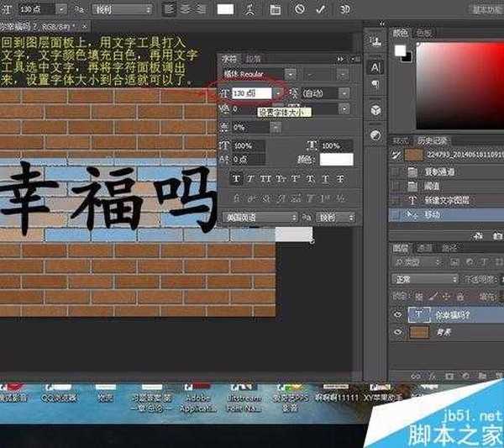Open the create warped text icon

[250, 9]
